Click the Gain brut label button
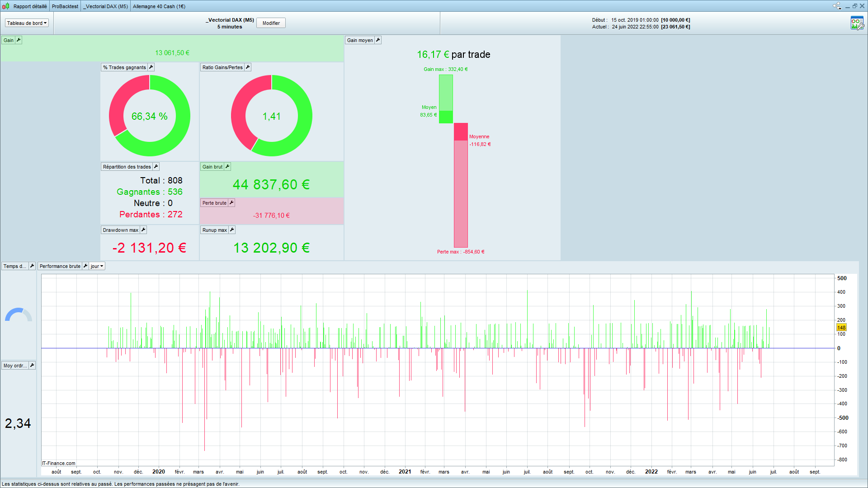The image size is (868, 488). 212,167
